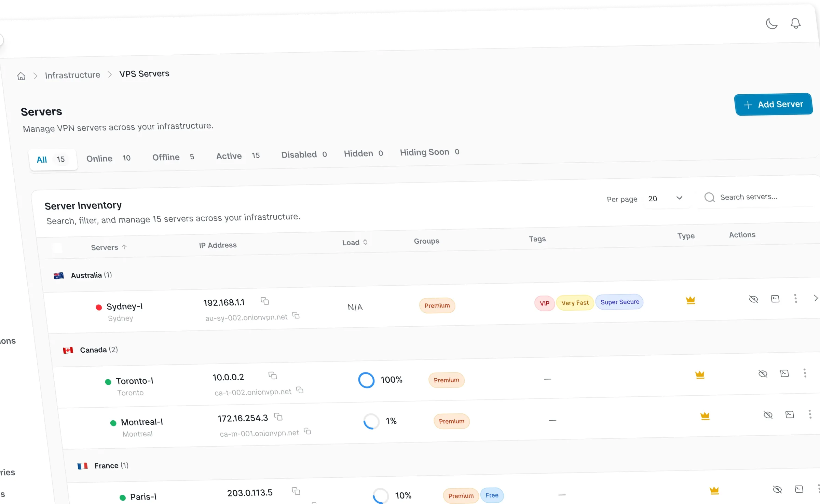Switch to Offline tab

tap(173, 157)
